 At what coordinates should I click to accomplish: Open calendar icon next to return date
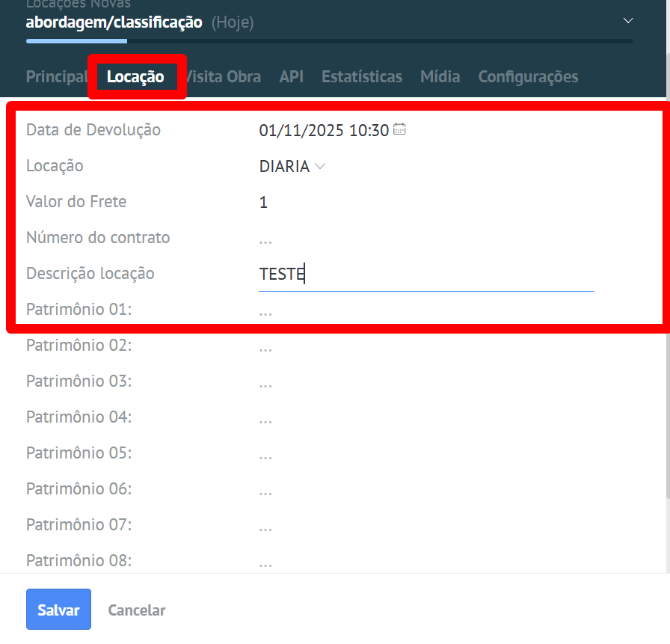(x=399, y=129)
